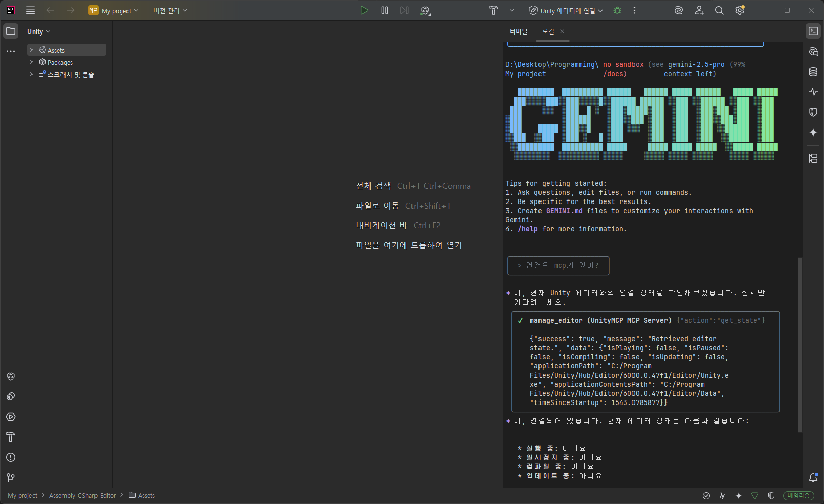
Task: Click the Pause play mode button
Action: (385, 10)
